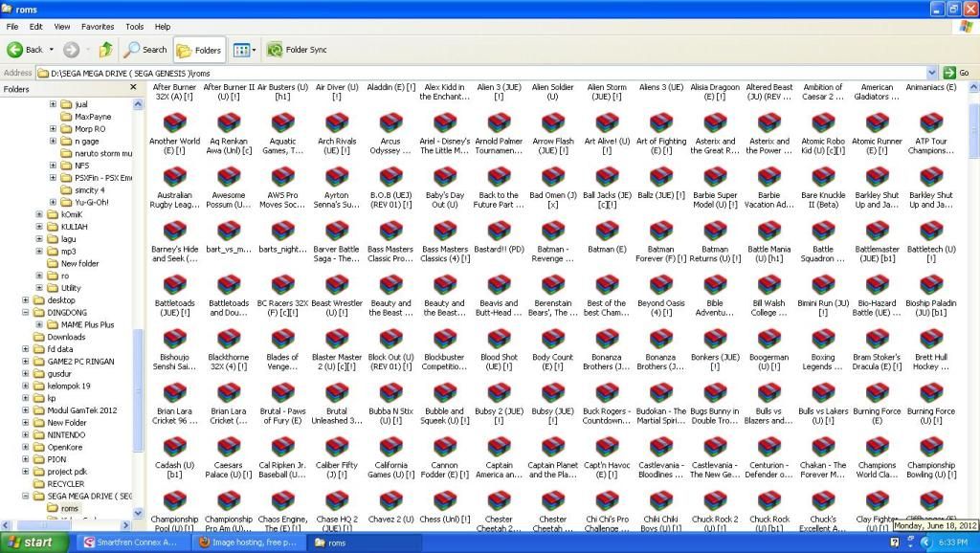This screenshot has height=553, width=980.
Task: Click the Forward arrow icon in toolbar
Action: (71, 50)
